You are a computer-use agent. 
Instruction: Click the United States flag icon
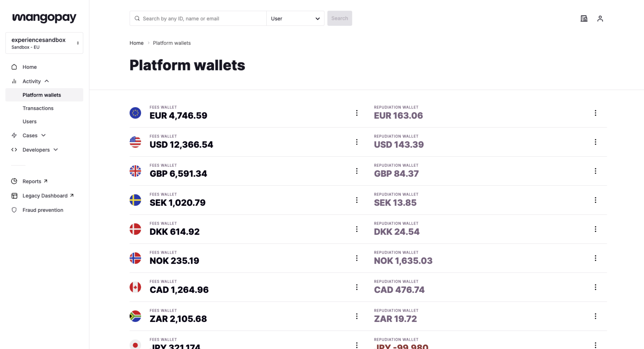coord(135,142)
